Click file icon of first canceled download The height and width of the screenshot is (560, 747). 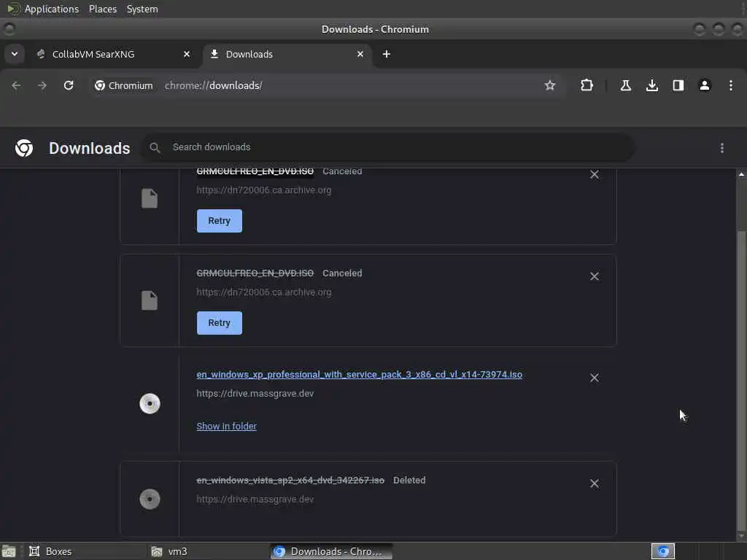[x=150, y=198]
